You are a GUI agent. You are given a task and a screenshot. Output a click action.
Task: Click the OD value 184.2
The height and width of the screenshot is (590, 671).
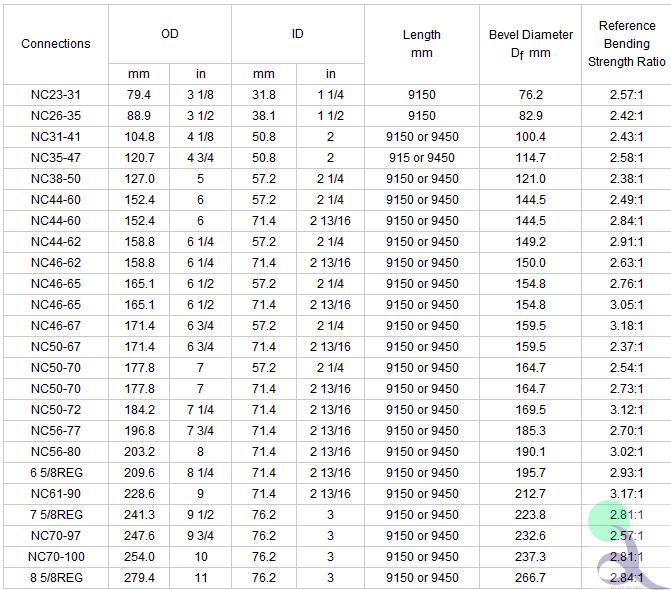point(139,409)
